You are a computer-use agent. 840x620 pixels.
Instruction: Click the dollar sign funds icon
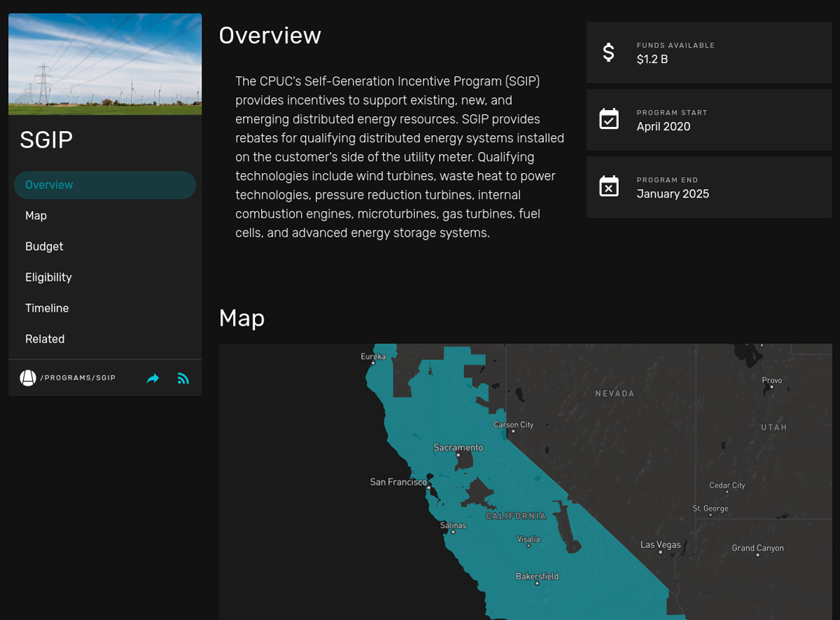609,53
